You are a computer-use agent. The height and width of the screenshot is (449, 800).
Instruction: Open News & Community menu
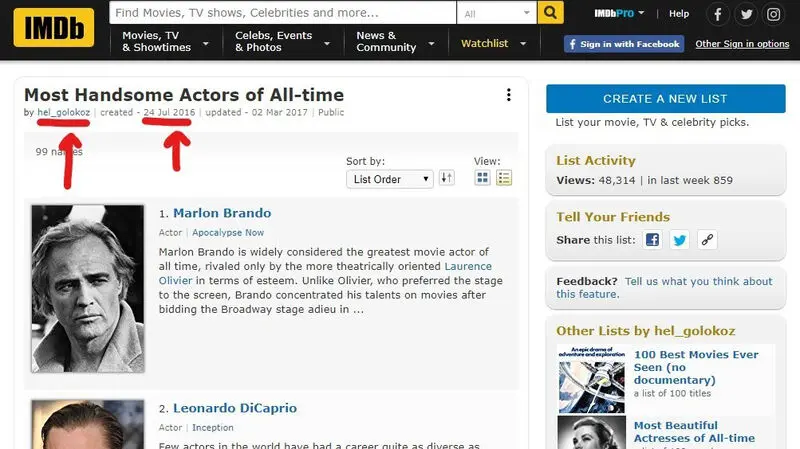(x=395, y=41)
